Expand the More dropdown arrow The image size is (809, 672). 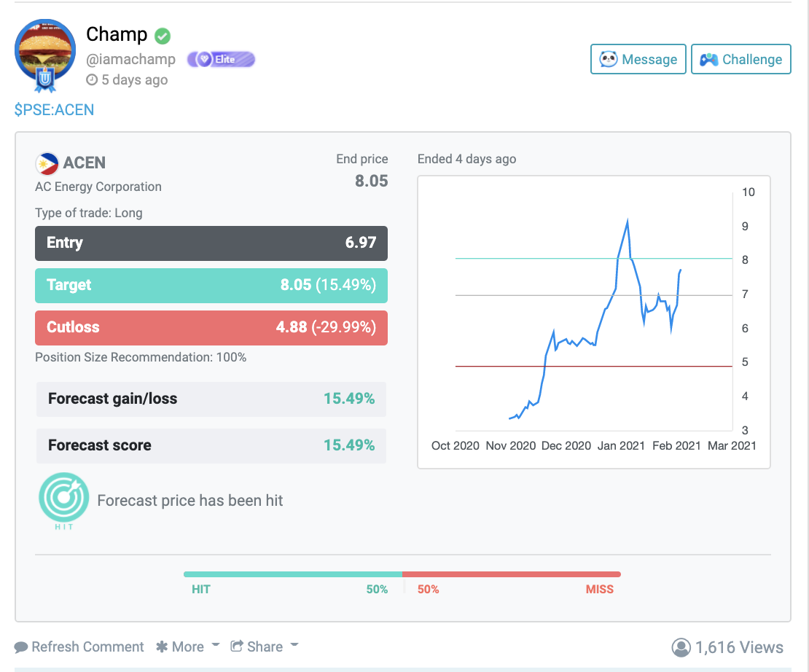pyautogui.click(x=216, y=645)
